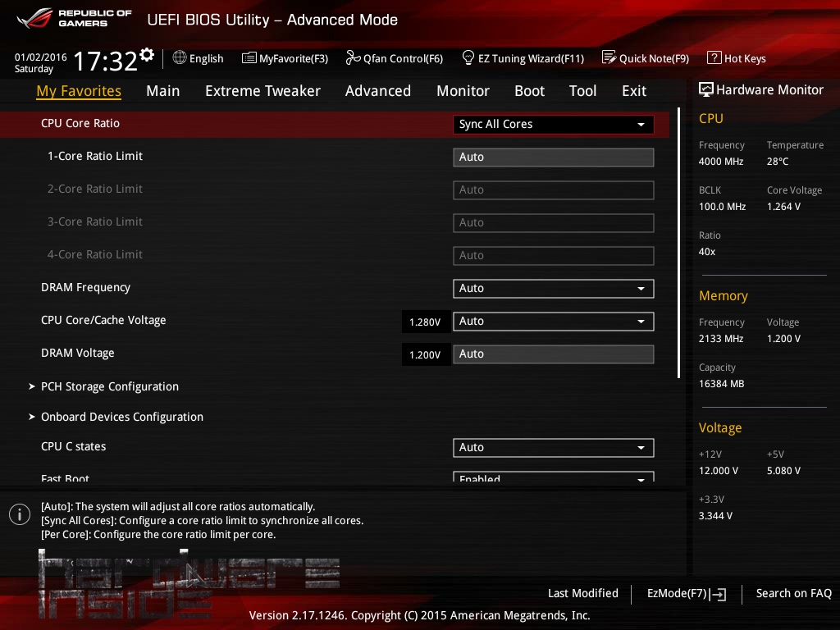Image resolution: width=840 pixels, height=630 pixels.
Task: Click the EZ Tuning Wizard bulb icon
Action: click(x=468, y=57)
